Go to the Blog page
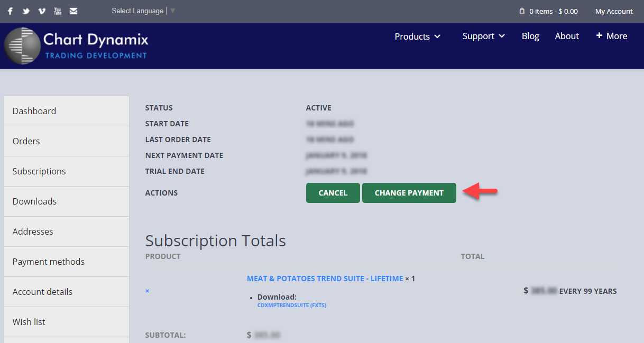Screen dimensions: 644x343 530,36
